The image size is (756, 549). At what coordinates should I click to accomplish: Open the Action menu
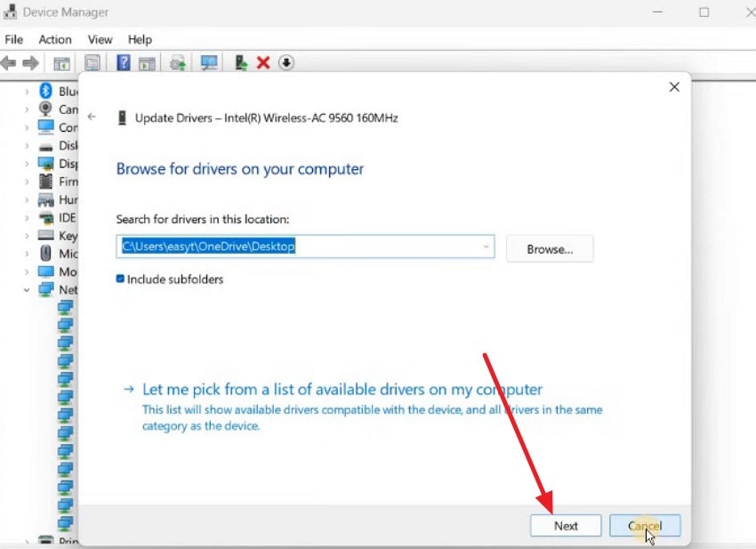[55, 39]
